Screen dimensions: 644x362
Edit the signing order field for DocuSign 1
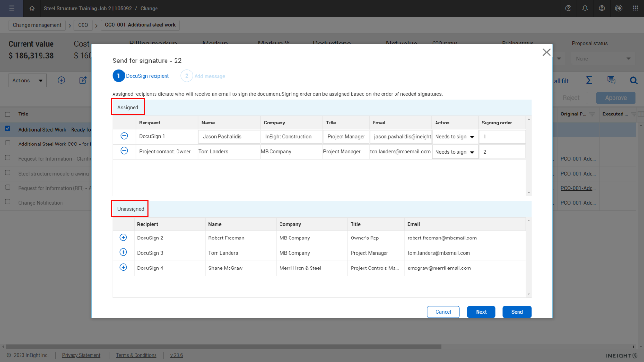502,137
